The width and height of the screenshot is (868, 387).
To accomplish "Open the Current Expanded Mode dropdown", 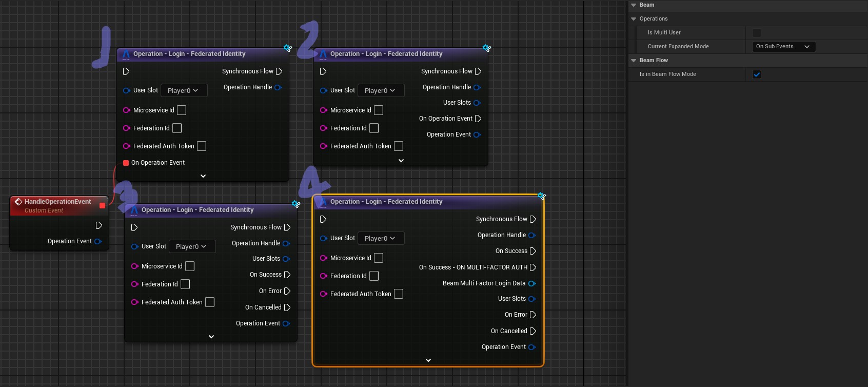I will pos(783,47).
